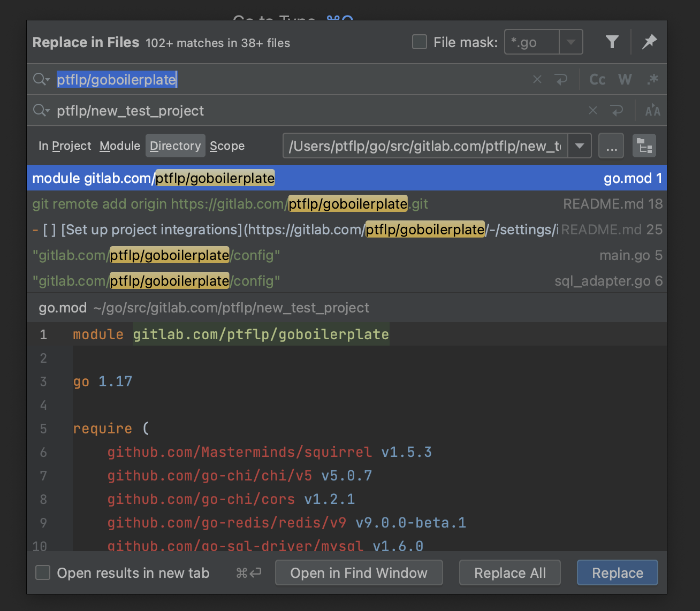Insert new line in replace field
Viewport: 700px width, 611px height.
pos(617,111)
